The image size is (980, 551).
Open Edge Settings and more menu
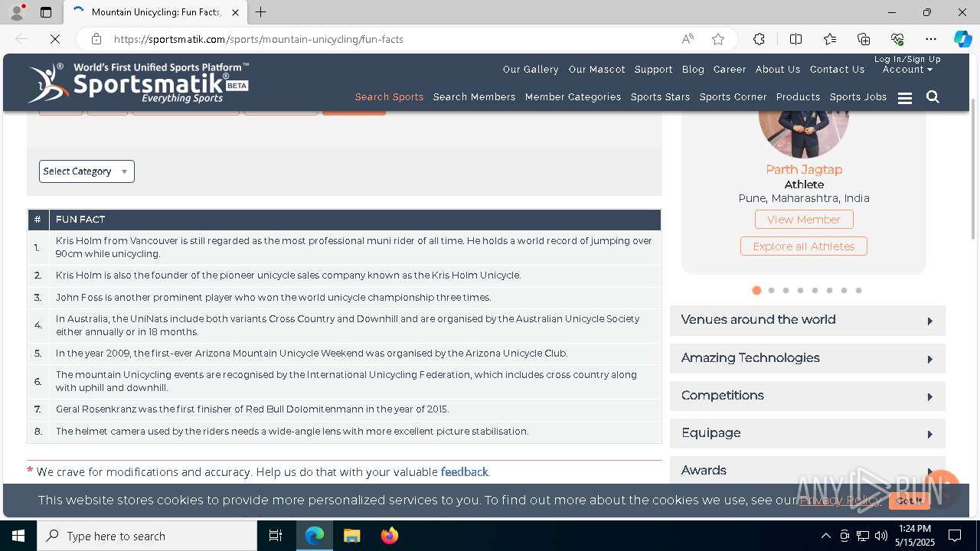pos(931,39)
